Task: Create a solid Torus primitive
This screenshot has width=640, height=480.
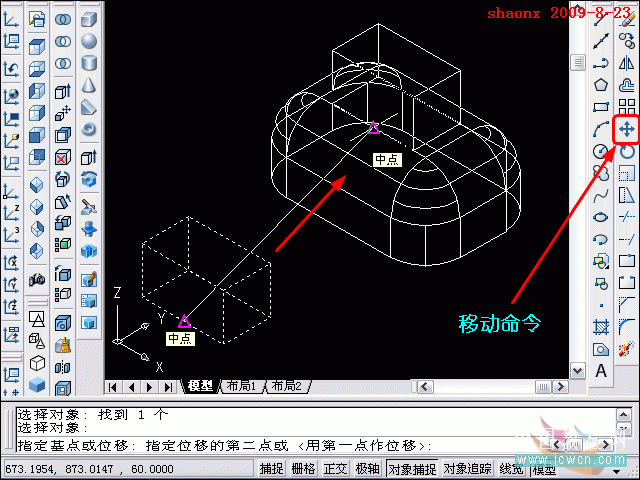Action: coord(89,129)
